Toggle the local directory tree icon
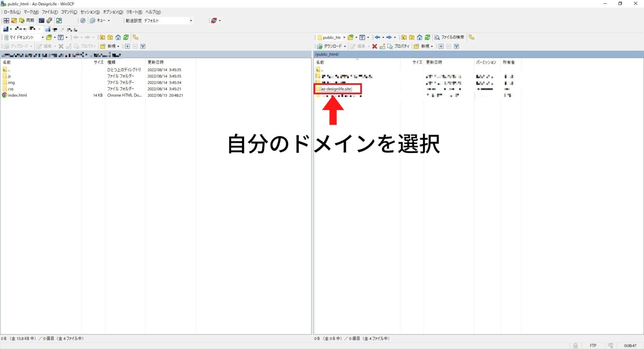This screenshot has width=644, height=349. point(135,37)
